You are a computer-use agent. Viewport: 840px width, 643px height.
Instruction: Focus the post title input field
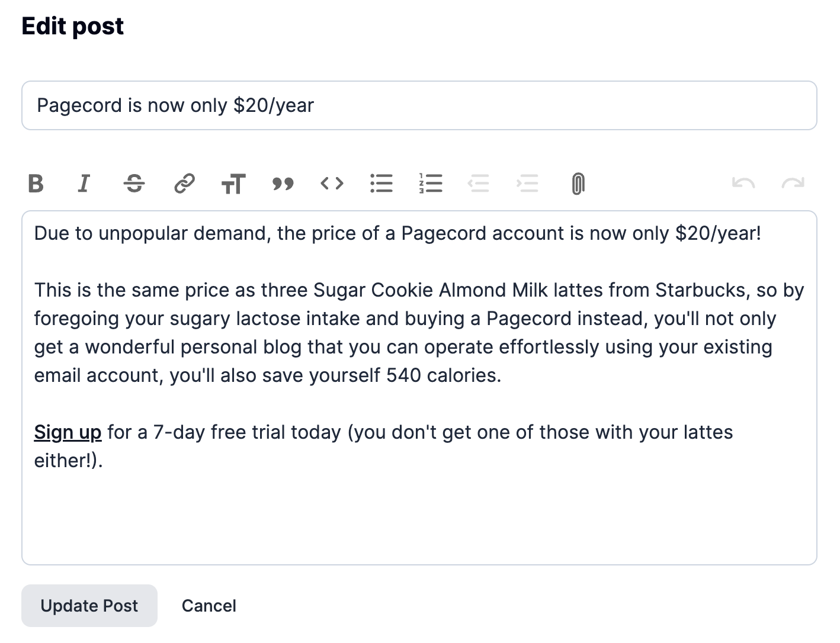click(419, 105)
